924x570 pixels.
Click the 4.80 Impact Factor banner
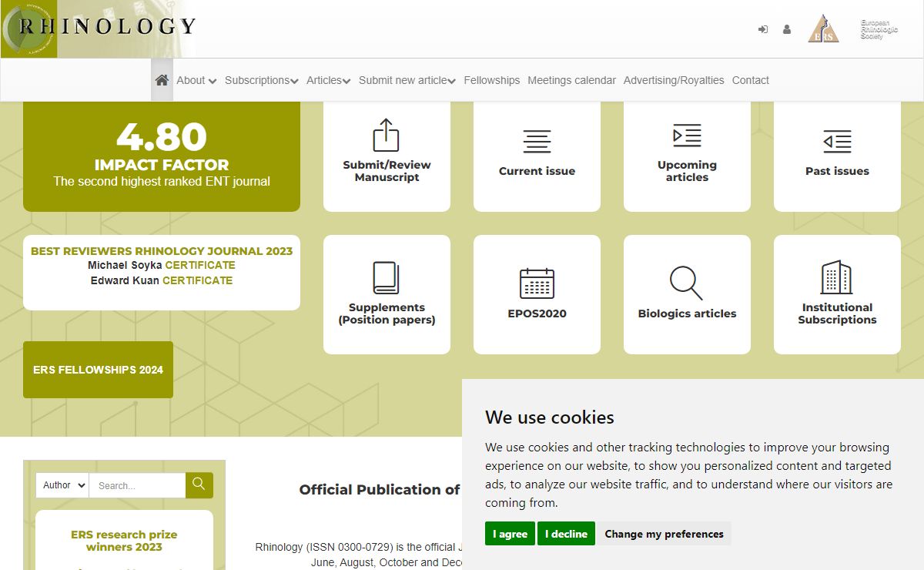point(162,155)
